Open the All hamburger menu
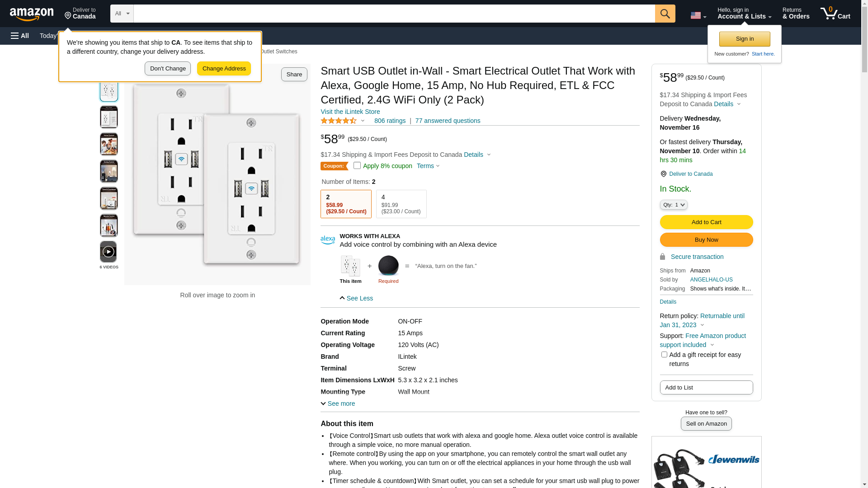Screen dimensions: 868x488 pyautogui.click(x=20, y=36)
